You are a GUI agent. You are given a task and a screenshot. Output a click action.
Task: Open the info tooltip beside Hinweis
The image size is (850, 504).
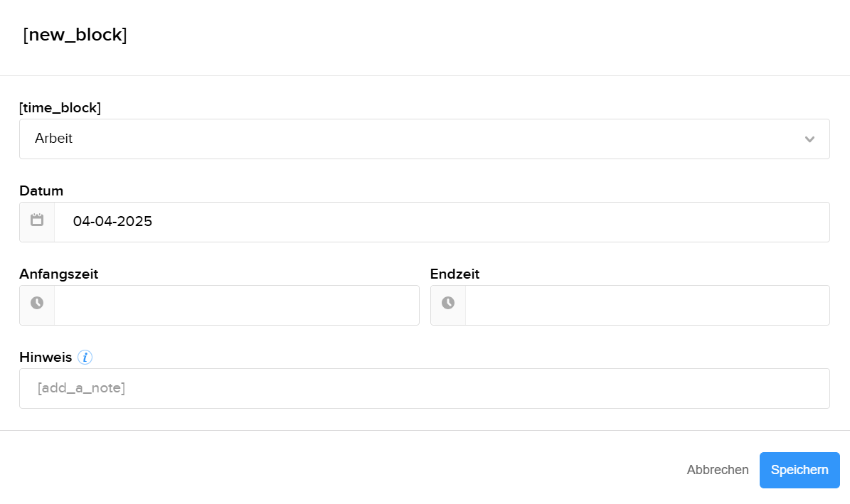click(85, 357)
